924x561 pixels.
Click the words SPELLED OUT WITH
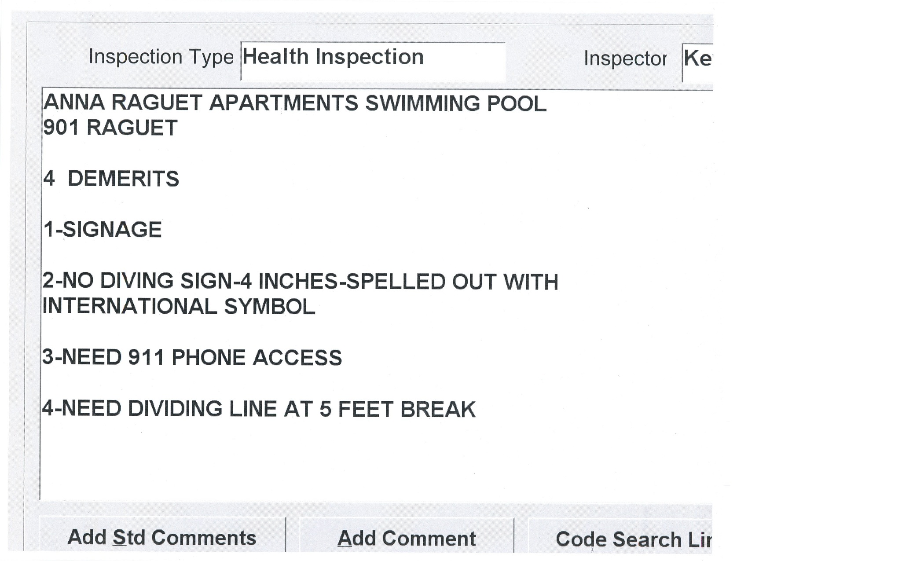point(452,282)
